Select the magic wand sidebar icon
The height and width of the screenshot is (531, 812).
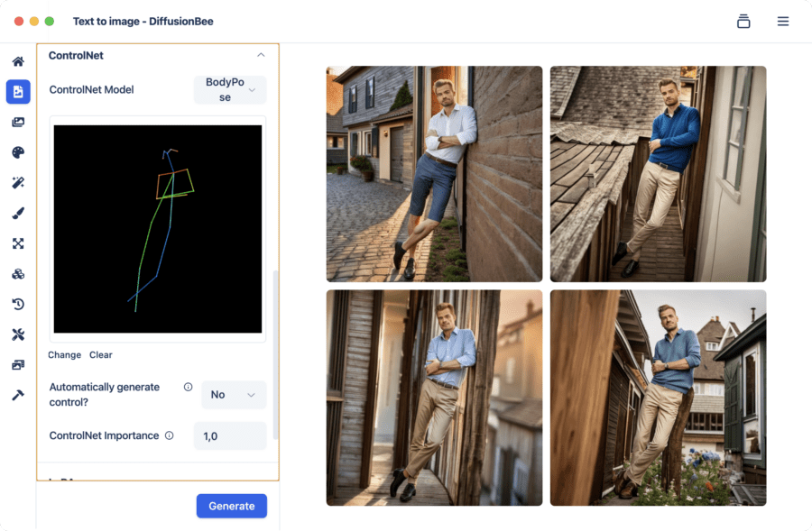[18, 183]
